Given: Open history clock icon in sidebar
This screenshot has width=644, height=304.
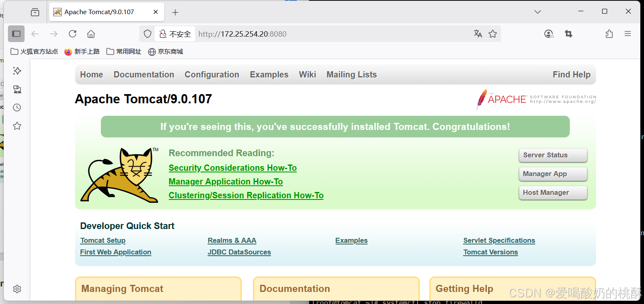Looking at the screenshot, I should 17,107.
